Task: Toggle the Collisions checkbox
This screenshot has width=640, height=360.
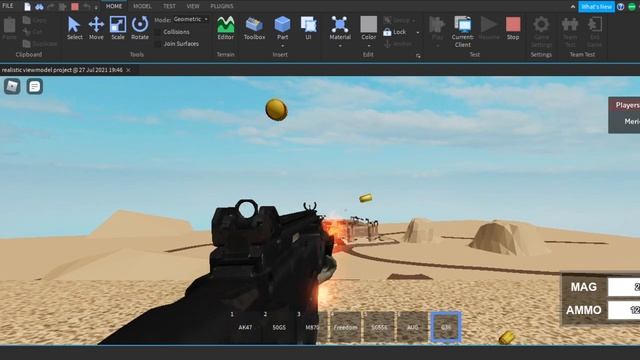Action: pyautogui.click(x=158, y=32)
